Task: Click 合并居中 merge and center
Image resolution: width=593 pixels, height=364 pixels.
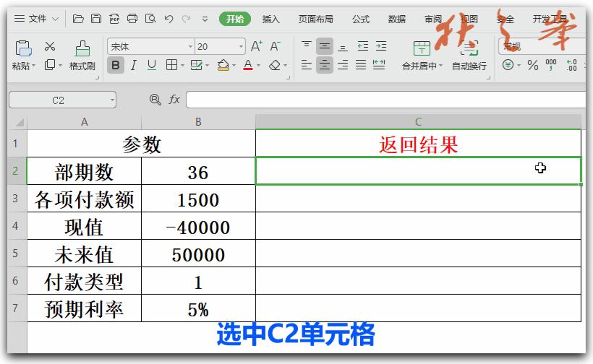Action: (x=422, y=55)
